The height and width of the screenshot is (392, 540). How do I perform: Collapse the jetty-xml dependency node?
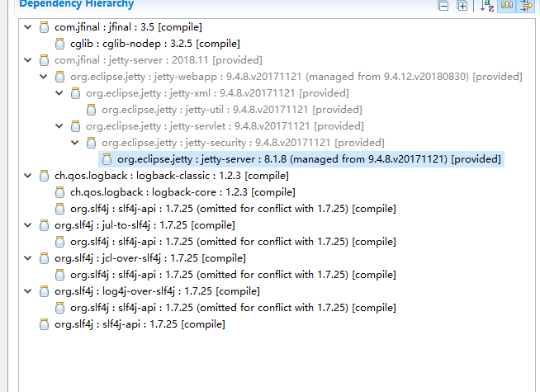[x=59, y=92]
